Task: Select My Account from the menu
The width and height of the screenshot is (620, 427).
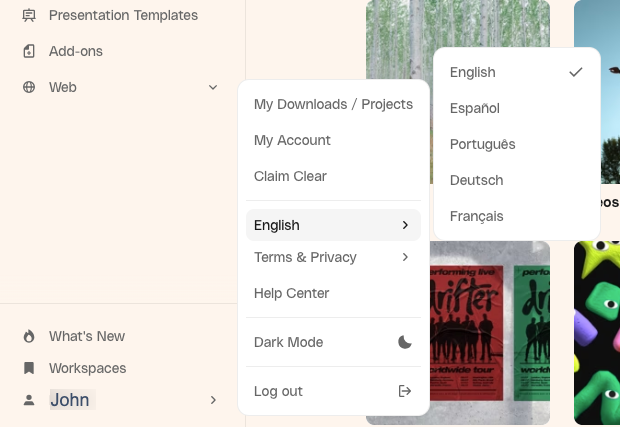Action: point(292,140)
